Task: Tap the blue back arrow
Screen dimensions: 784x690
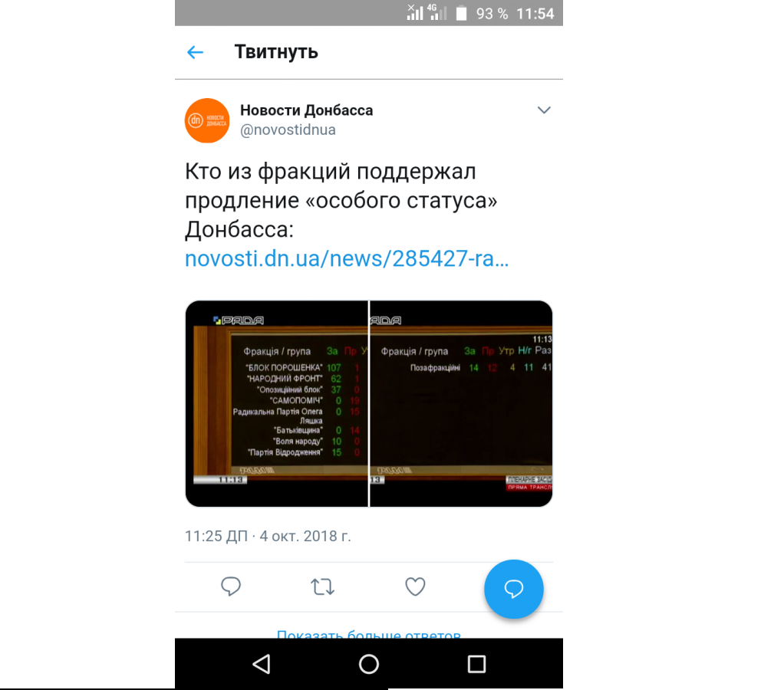Action: [195, 52]
